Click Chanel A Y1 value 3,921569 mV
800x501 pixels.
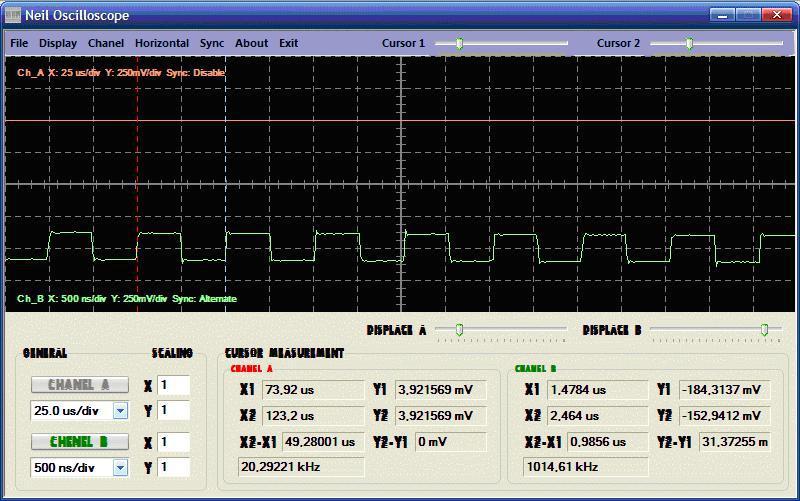coord(441,390)
